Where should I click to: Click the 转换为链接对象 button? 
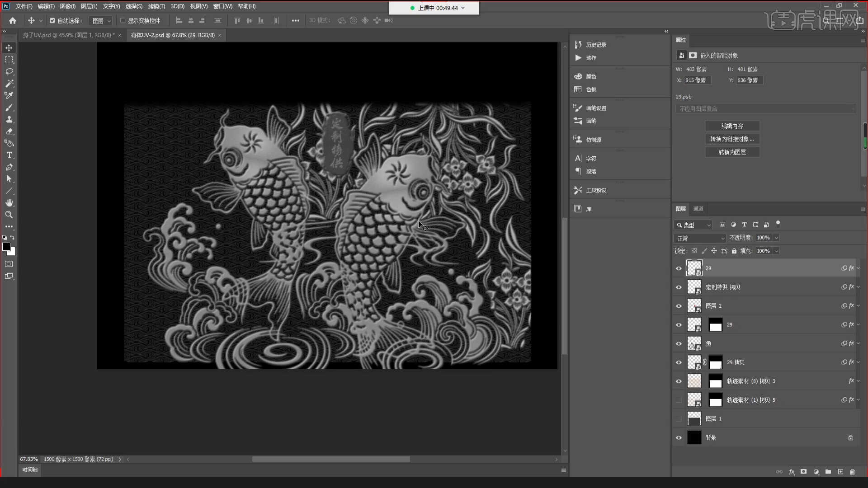[732, 139]
